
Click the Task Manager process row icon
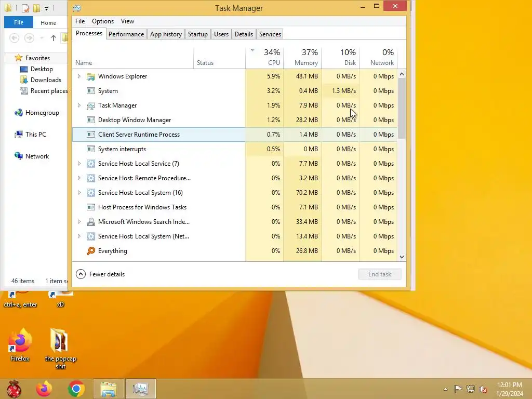pyautogui.click(x=90, y=105)
